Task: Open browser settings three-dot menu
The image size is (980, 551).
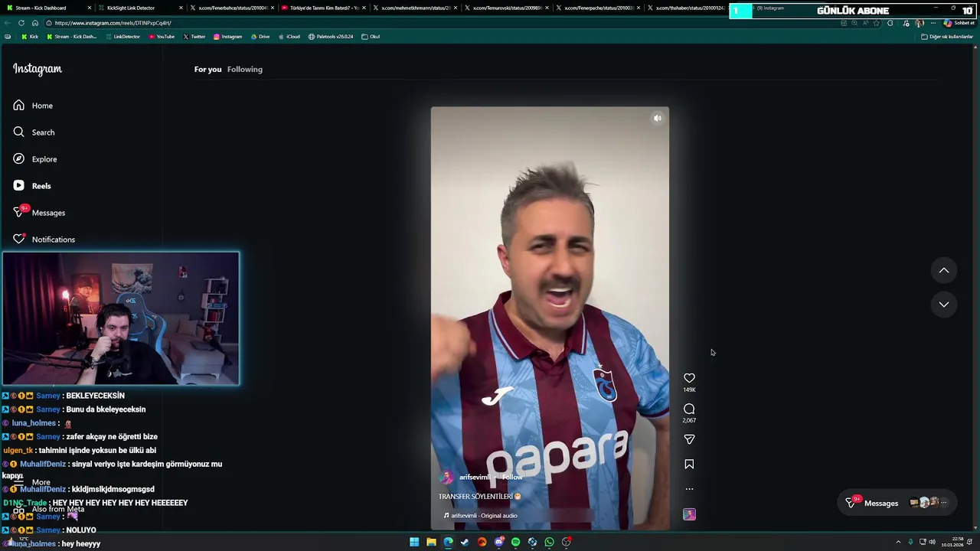Action: [933, 23]
